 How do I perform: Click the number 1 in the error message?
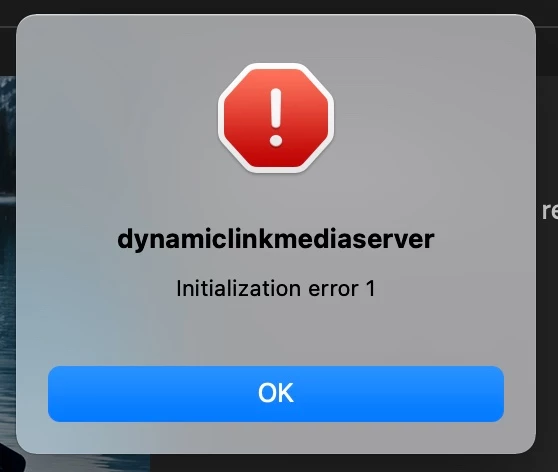[370, 288]
